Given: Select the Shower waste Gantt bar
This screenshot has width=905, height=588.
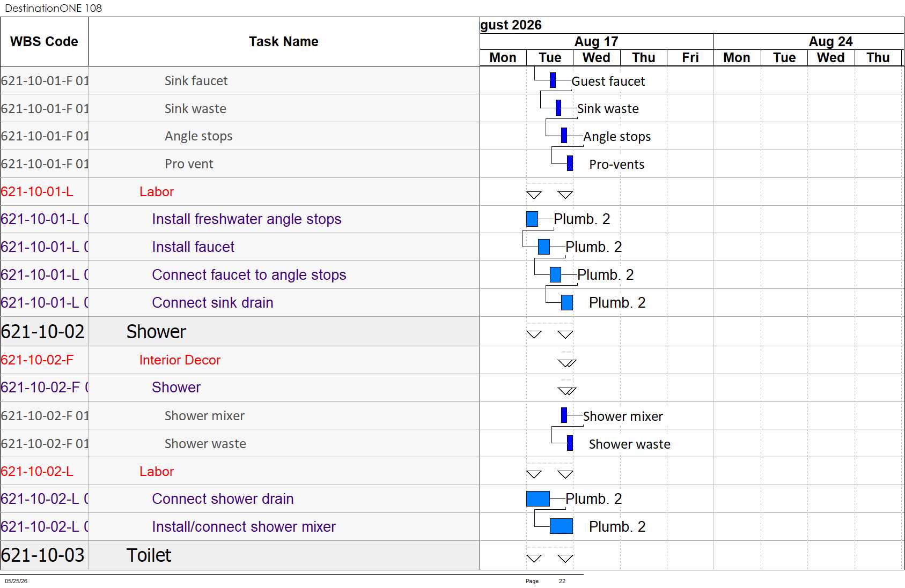Looking at the screenshot, I should 570,443.
